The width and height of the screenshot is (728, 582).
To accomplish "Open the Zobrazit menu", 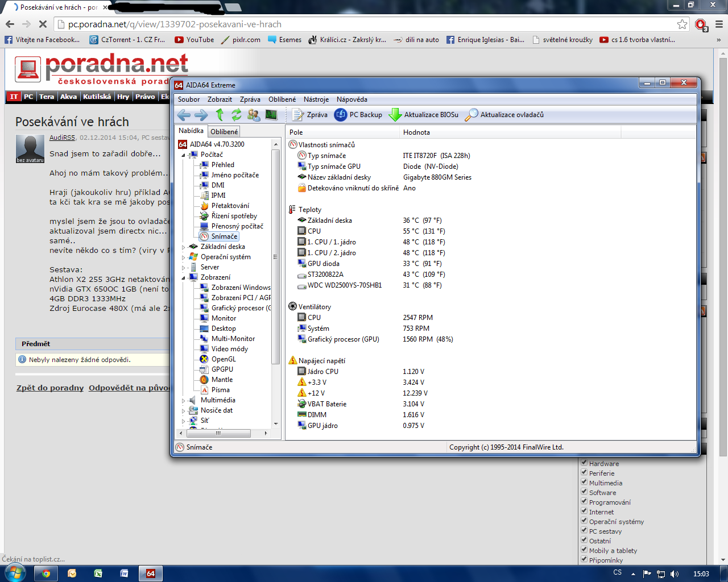I will (x=220, y=99).
